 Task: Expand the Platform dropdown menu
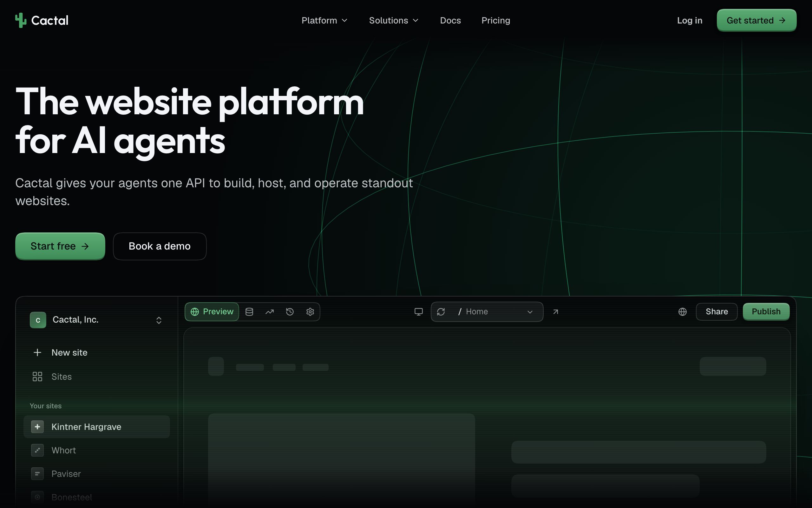click(324, 21)
